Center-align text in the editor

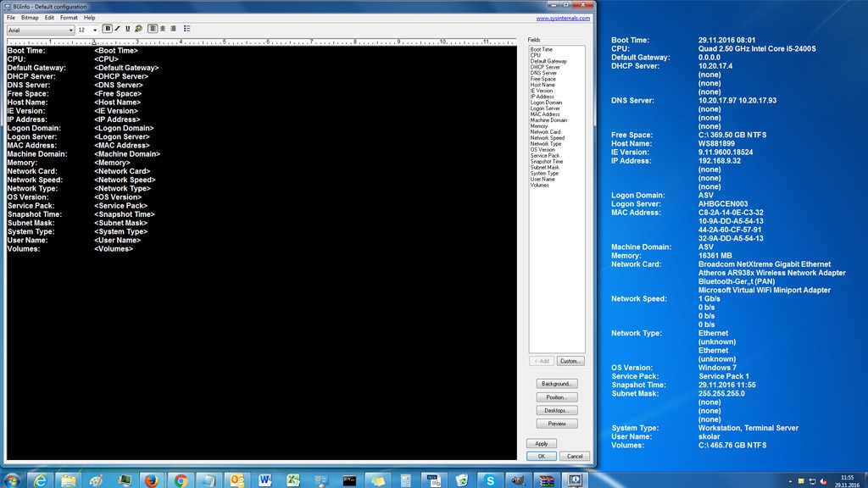[163, 29]
